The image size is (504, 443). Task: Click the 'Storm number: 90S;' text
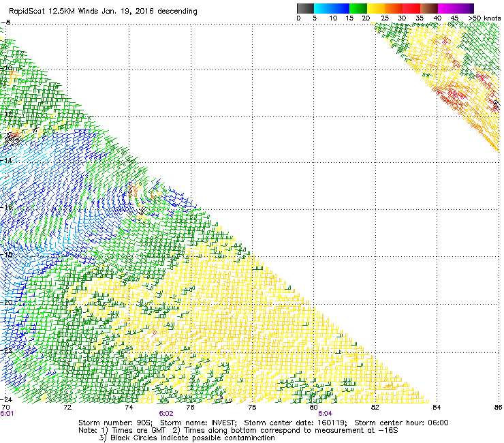(115, 423)
